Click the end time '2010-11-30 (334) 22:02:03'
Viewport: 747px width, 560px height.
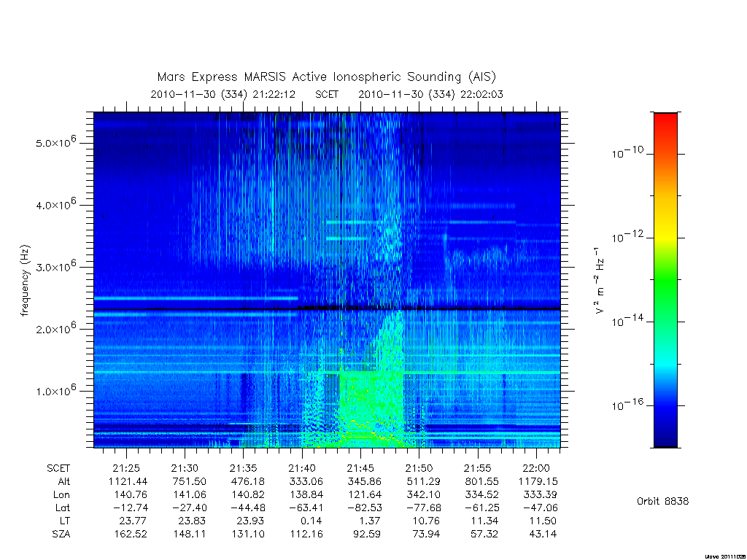(430, 94)
